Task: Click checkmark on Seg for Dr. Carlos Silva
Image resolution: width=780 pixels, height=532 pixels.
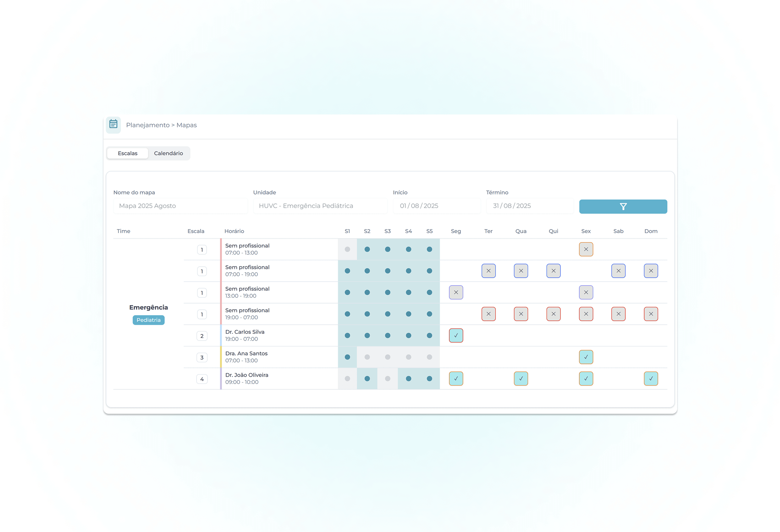Action: (455, 335)
